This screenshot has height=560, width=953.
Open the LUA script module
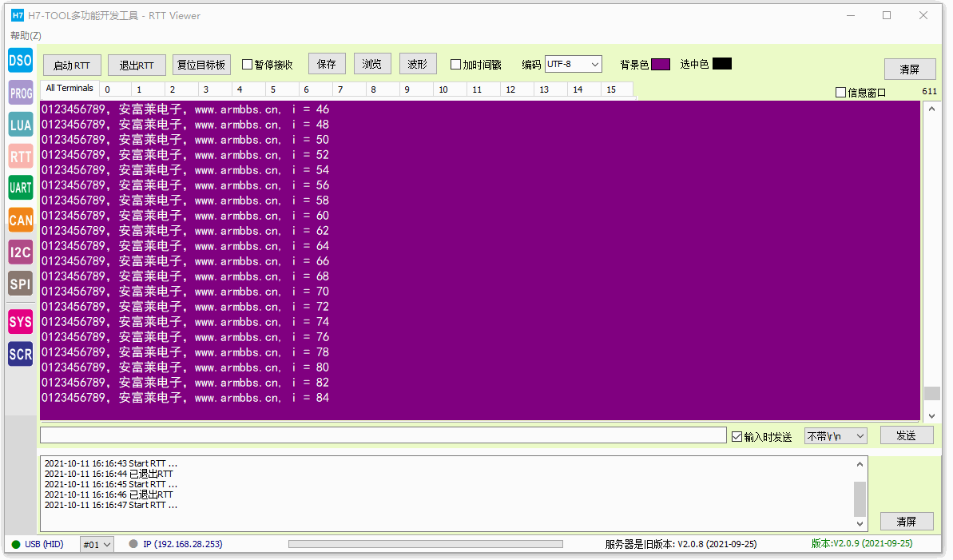(x=20, y=125)
